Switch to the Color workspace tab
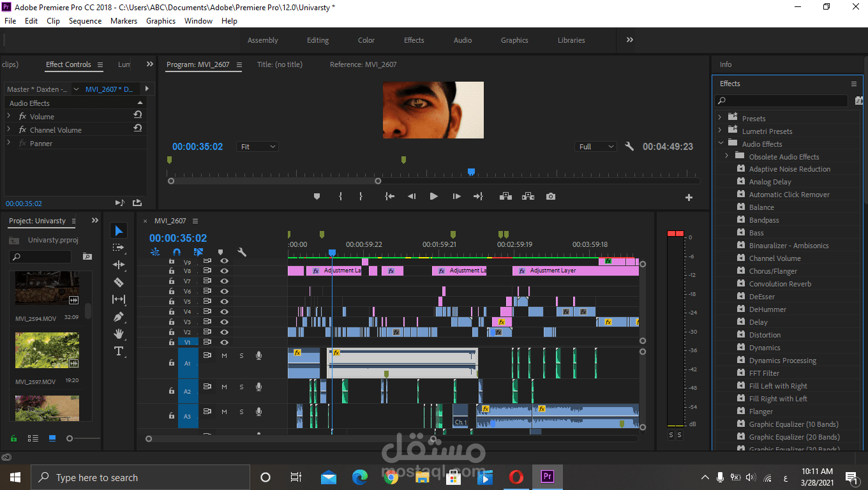Screen dimensions: 868x490 pos(366,40)
